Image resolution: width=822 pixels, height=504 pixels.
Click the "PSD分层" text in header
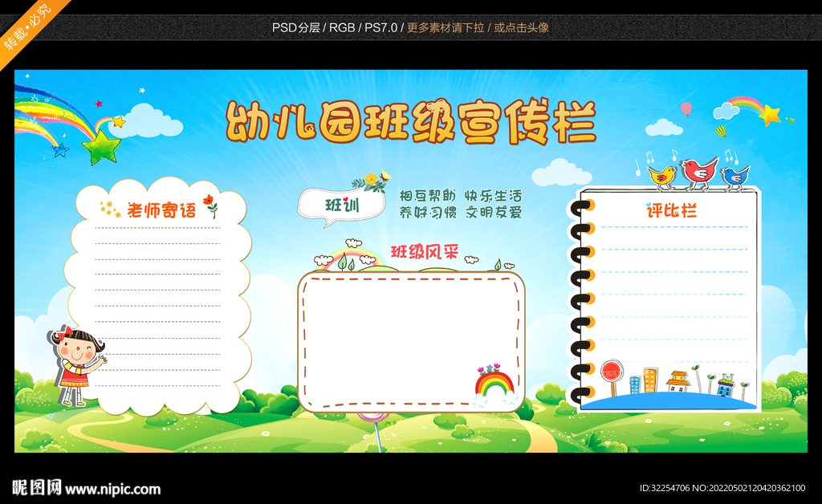[295, 28]
